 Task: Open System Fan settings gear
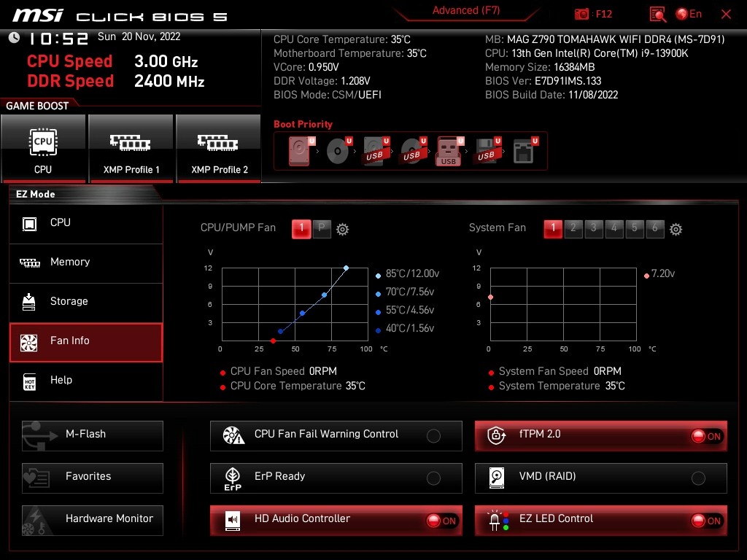[676, 230]
